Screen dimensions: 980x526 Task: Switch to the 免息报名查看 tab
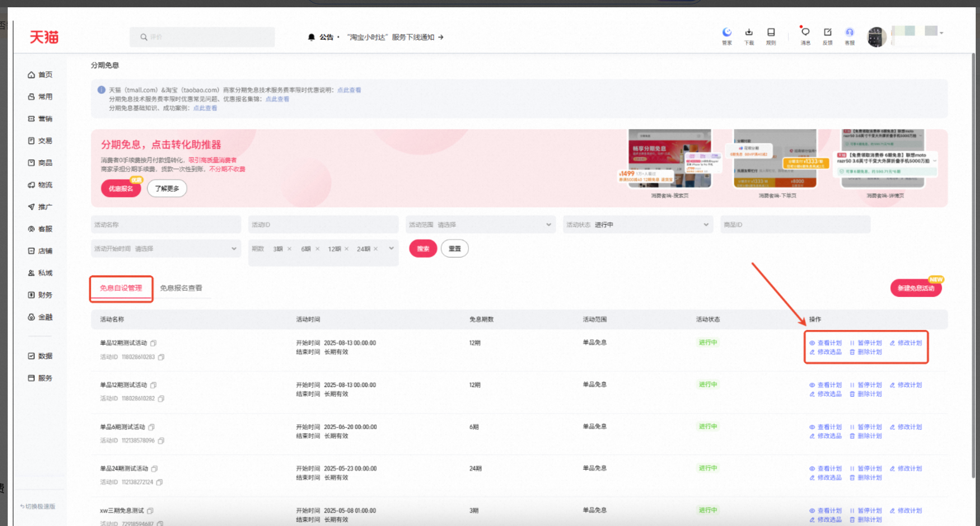(181, 288)
